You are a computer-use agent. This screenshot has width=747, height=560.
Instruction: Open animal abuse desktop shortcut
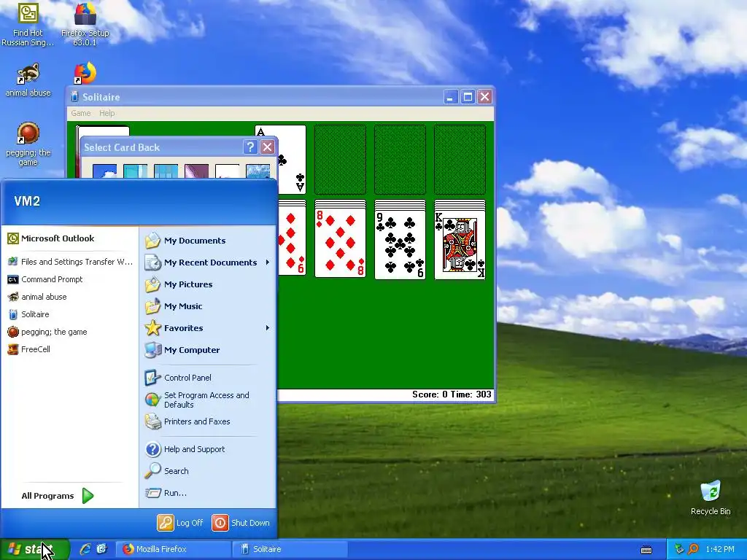(28, 79)
